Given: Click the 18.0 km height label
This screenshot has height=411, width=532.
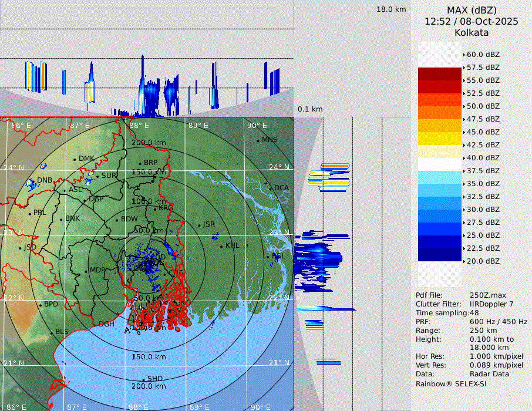Looking at the screenshot, I should [x=391, y=9].
